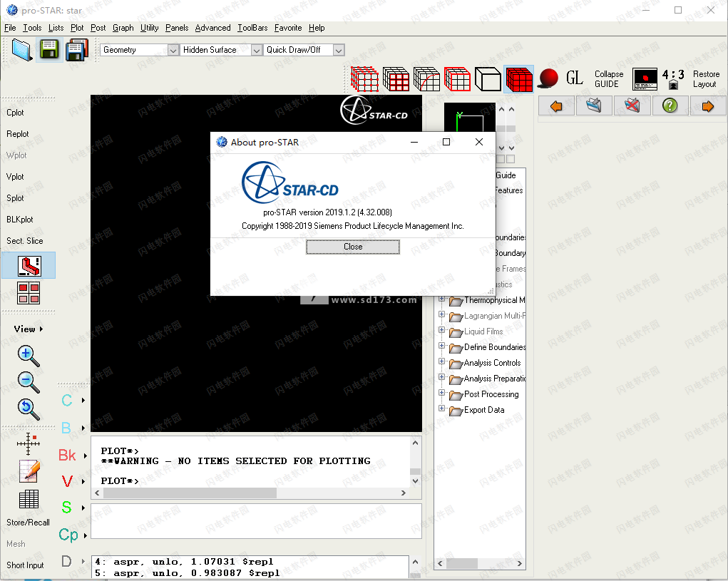Click the green floppy save icon

[x=49, y=50]
